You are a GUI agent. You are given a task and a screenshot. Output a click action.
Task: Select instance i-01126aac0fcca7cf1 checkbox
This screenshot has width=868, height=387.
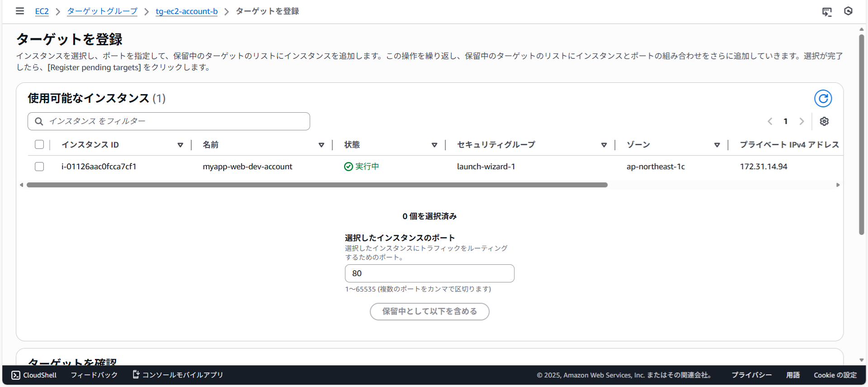pyautogui.click(x=39, y=167)
